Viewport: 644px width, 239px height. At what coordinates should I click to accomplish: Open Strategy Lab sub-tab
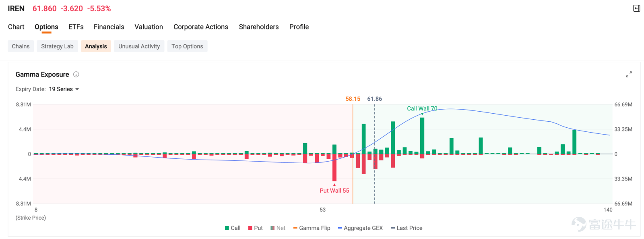[58, 46]
